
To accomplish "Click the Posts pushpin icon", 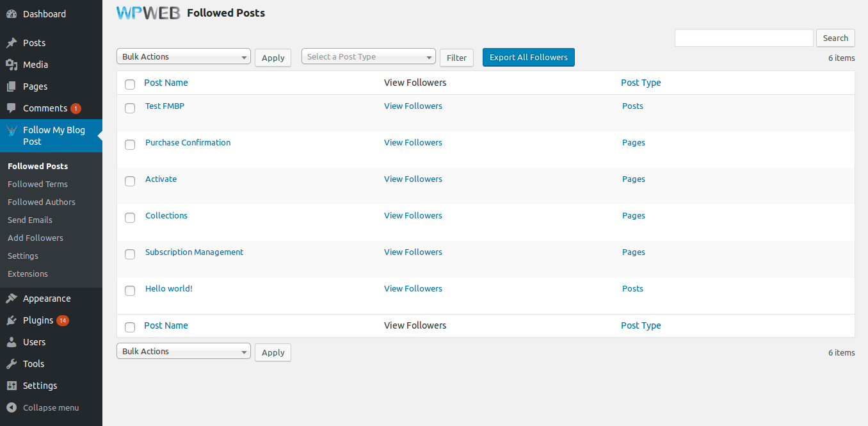I will coord(12,43).
